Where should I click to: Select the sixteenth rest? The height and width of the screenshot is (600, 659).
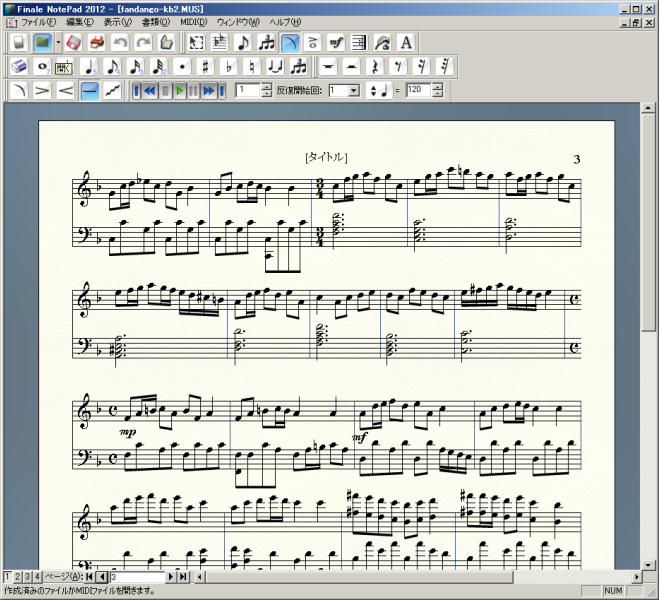tap(421, 66)
